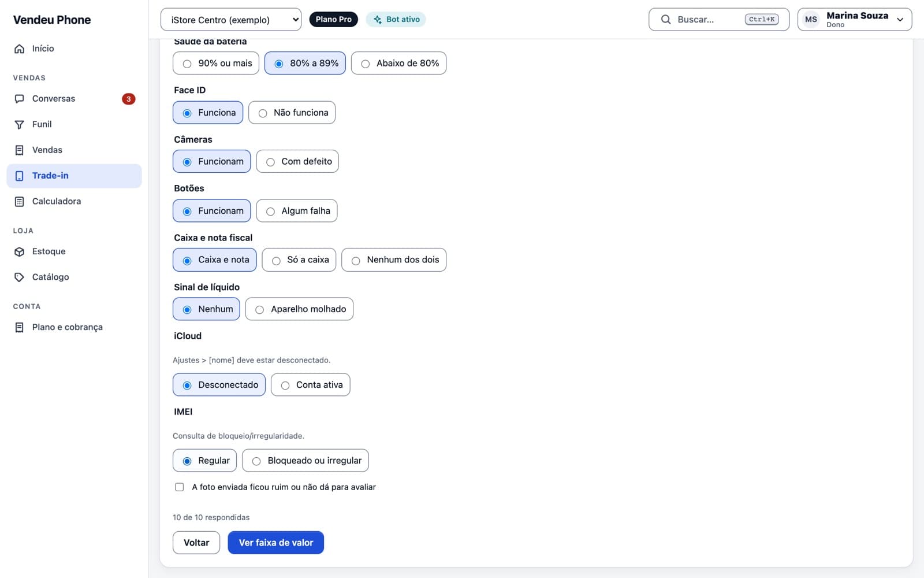Check the bad photo checkbox
This screenshot has height=578, width=924.
(180, 487)
